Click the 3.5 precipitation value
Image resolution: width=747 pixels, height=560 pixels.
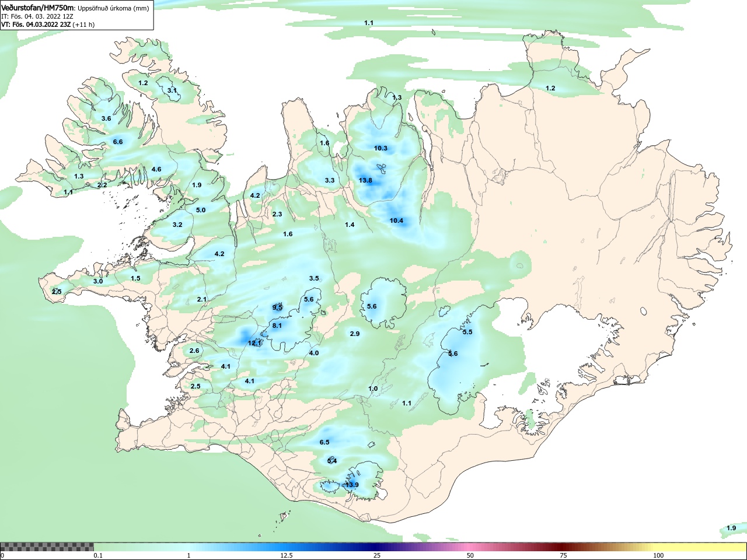click(314, 278)
